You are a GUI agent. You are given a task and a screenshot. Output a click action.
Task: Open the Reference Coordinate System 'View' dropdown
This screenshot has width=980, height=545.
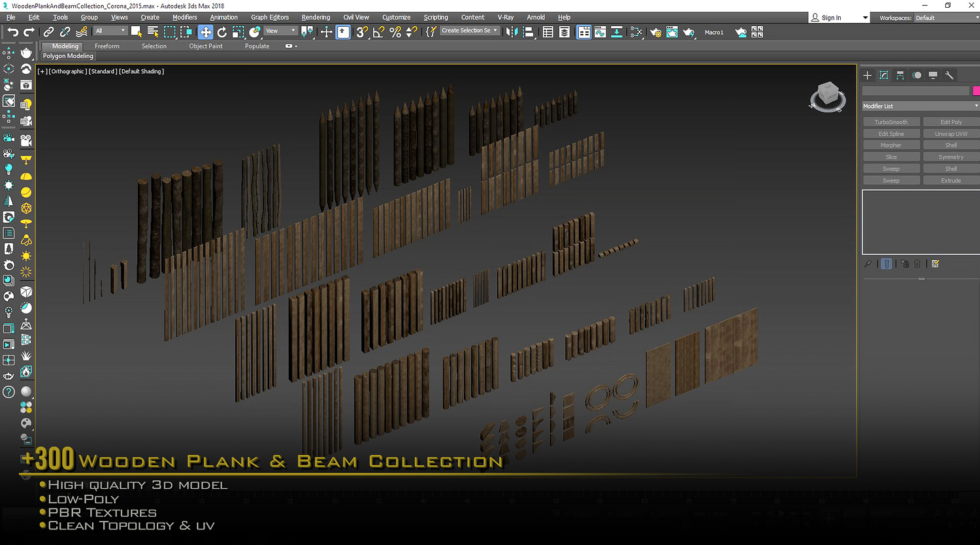click(280, 31)
